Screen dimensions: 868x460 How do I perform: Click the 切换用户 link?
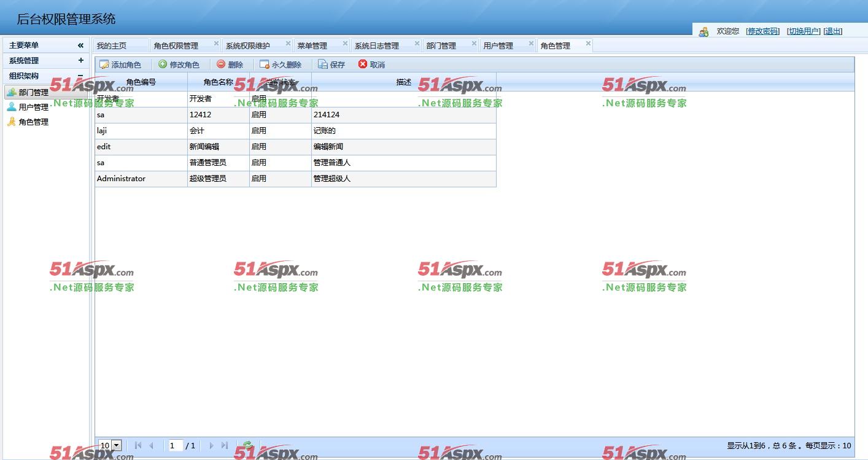(804, 31)
